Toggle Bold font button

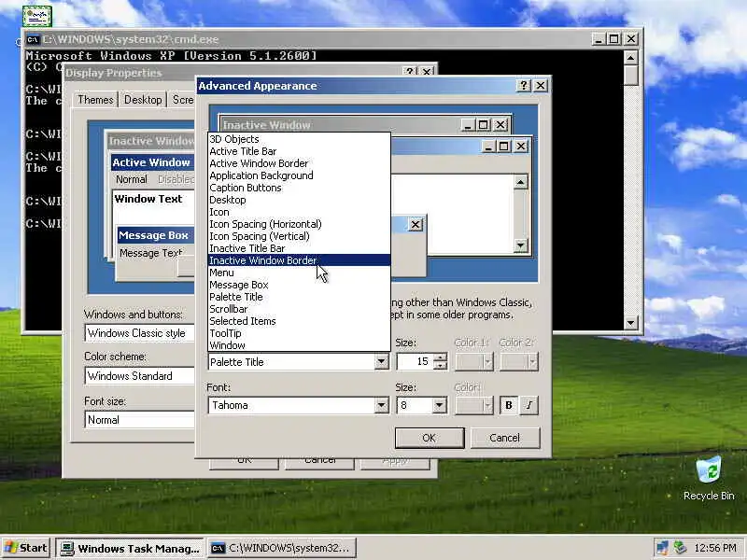(509, 405)
